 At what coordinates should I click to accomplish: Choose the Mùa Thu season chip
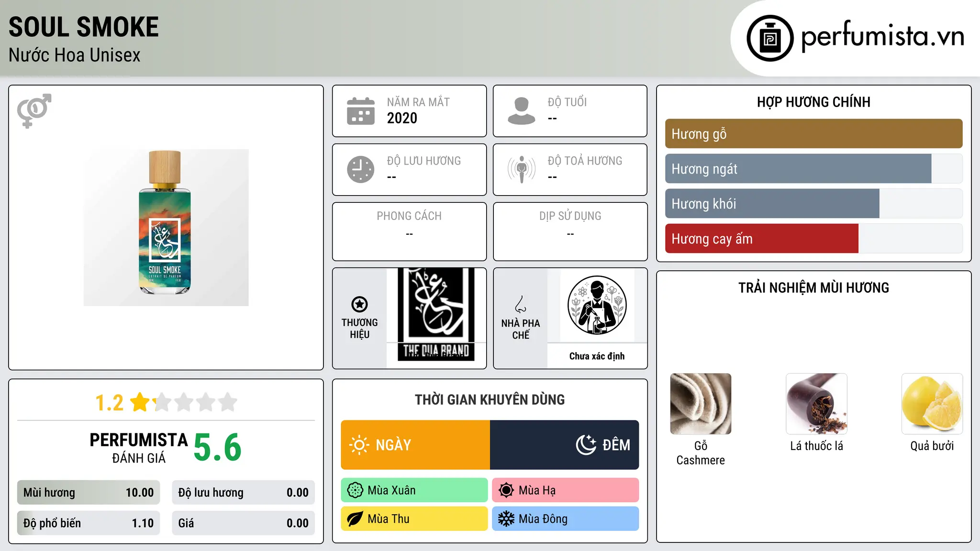point(414,519)
